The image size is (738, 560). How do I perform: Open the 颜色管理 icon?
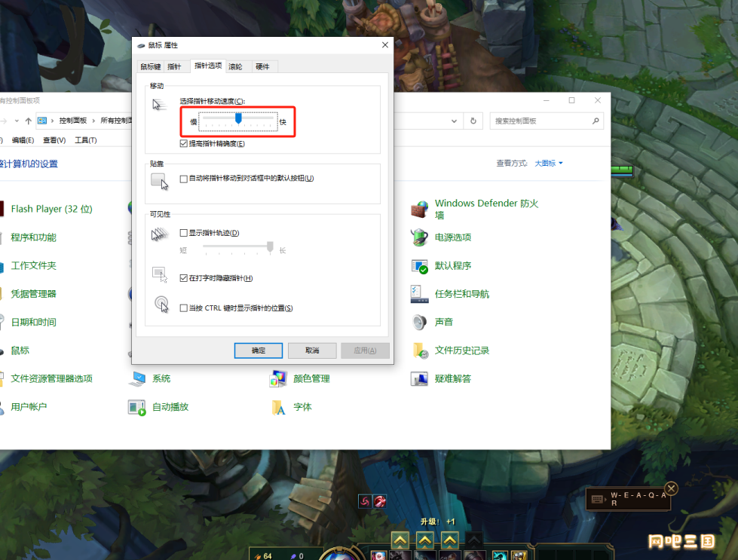(278, 379)
